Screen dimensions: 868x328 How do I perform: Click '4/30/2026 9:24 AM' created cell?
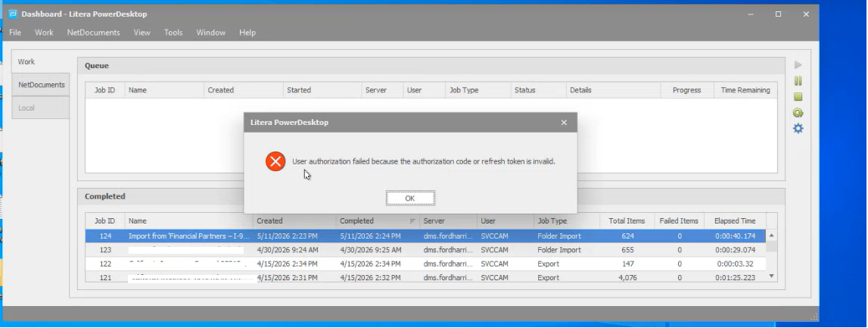tap(294, 250)
